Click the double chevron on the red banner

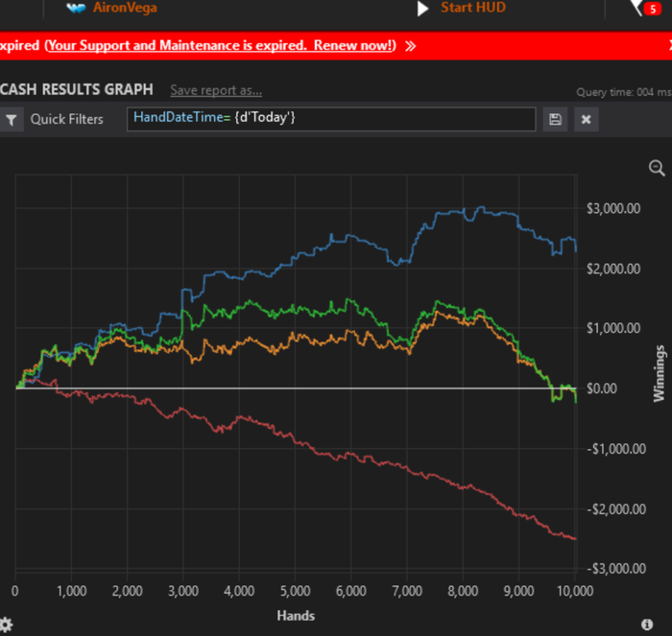coord(410,46)
